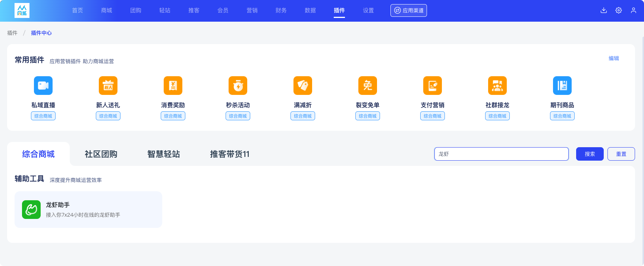The height and width of the screenshot is (266, 644).
Task: Switch to the 综合商城 tab
Action: click(x=38, y=154)
